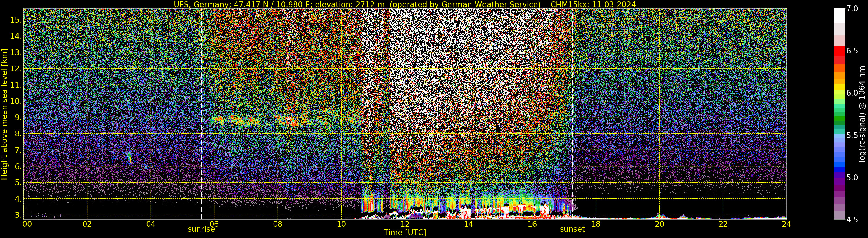Click the white dashed sunrise marker line

tap(202, 114)
